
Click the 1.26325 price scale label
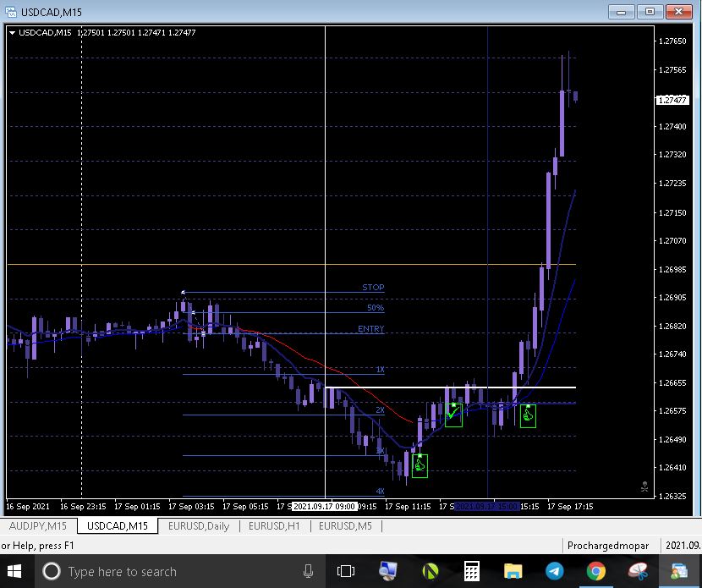[672, 496]
